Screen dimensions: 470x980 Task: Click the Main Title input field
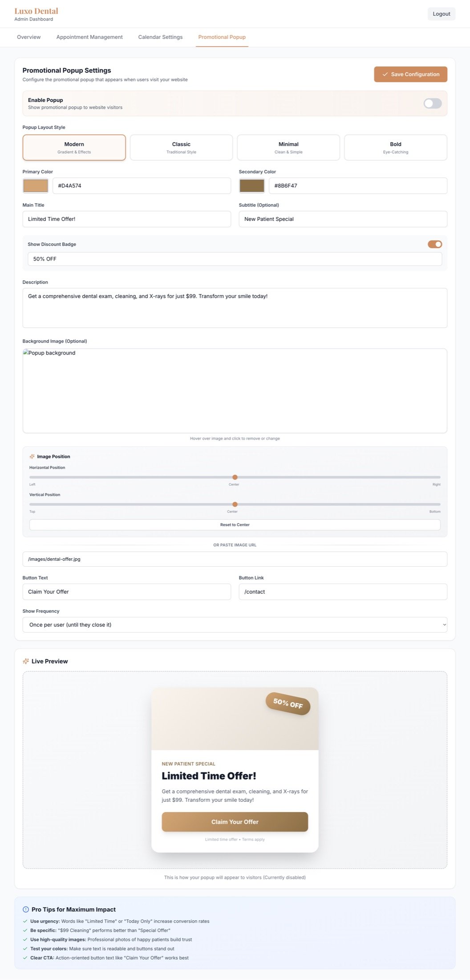click(x=126, y=219)
